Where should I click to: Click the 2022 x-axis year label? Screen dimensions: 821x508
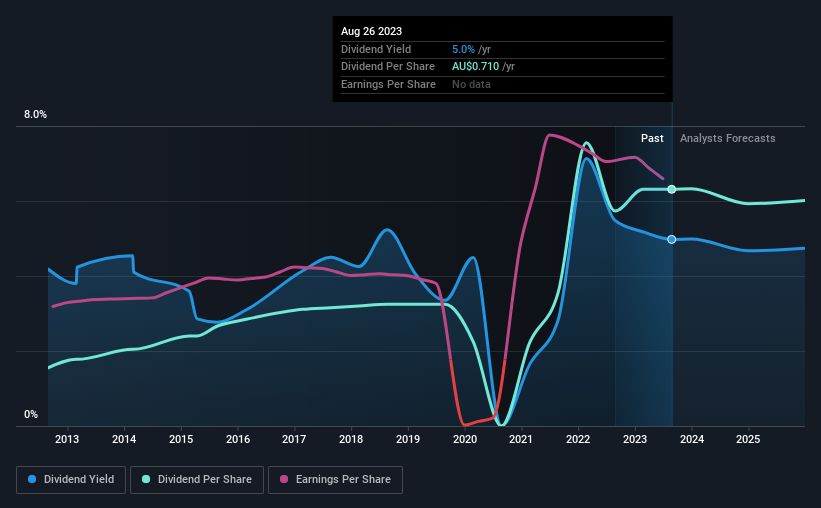(x=578, y=439)
